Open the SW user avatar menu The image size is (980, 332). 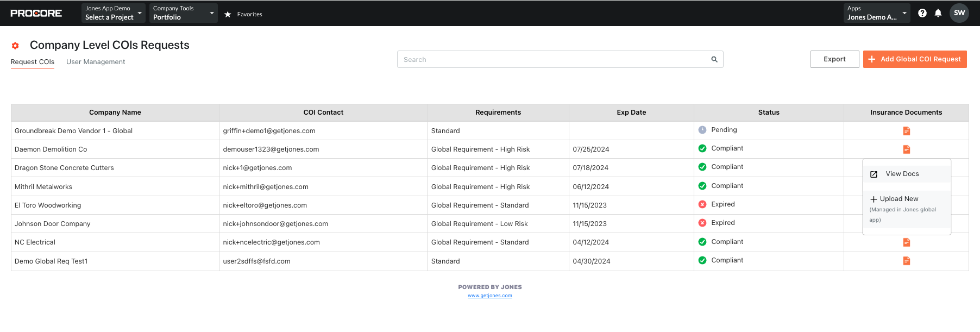tap(959, 13)
